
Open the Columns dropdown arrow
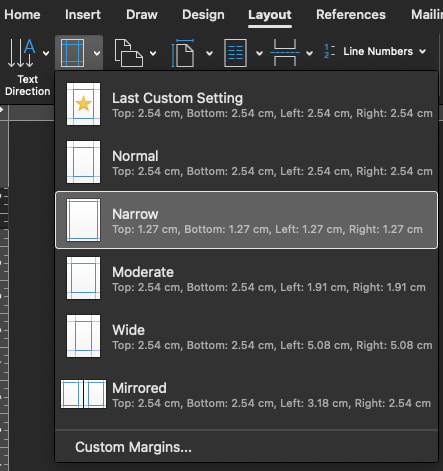(259, 53)
